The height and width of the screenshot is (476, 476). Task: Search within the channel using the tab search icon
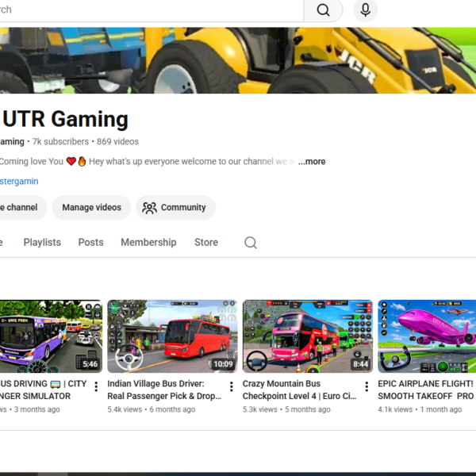pyautogui.click(x=251, y=243)
